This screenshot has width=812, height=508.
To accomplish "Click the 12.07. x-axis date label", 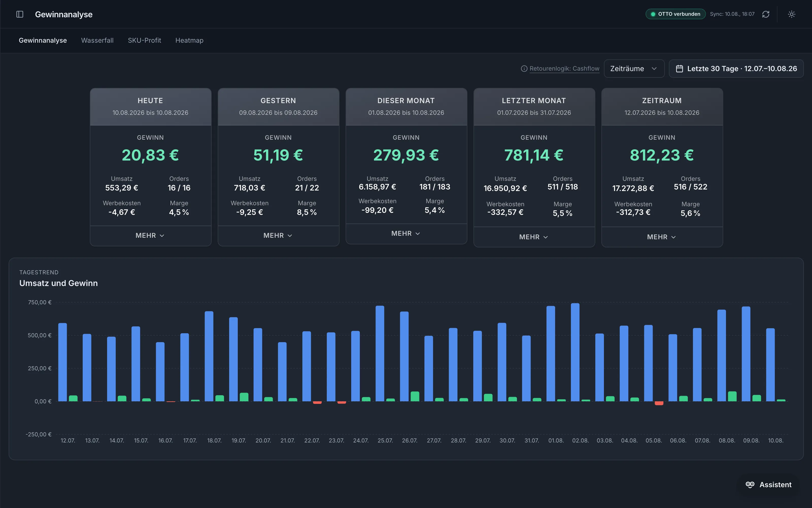I will (68, 440).
